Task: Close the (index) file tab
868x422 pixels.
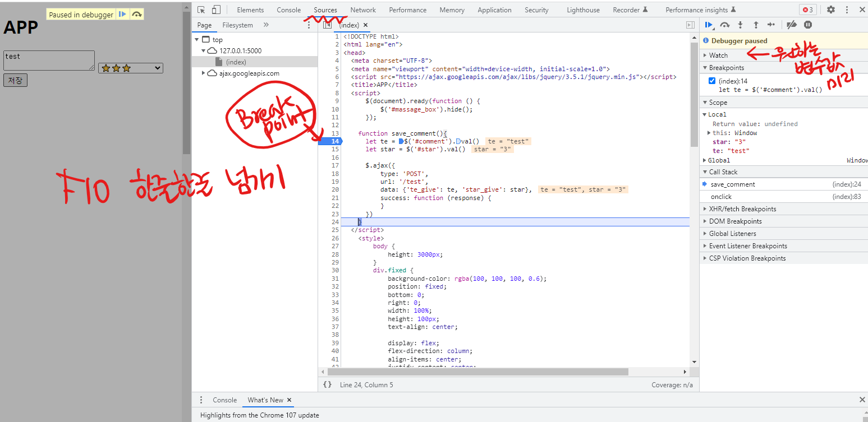Action: (366, 25)
